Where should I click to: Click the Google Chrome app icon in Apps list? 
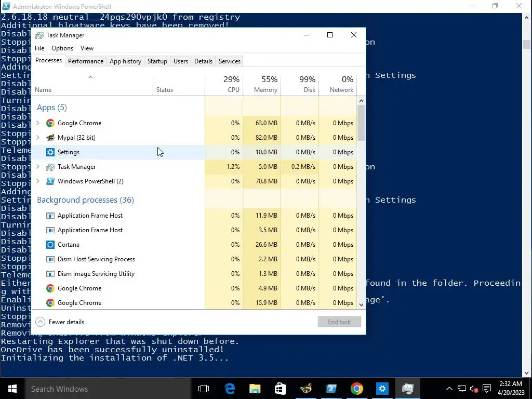[50, 123]
